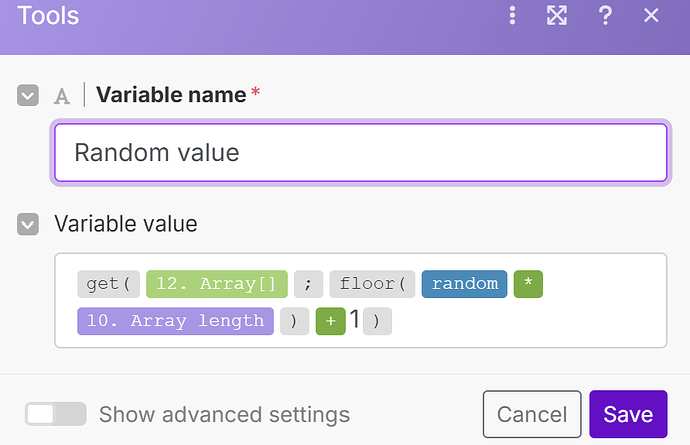Close the Tools dialog

[x=652, y=15]
